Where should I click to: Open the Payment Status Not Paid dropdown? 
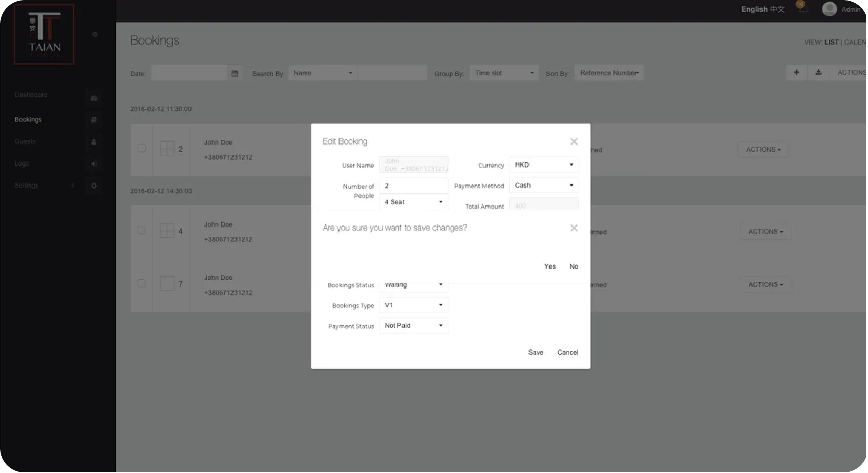click(413, 326)
